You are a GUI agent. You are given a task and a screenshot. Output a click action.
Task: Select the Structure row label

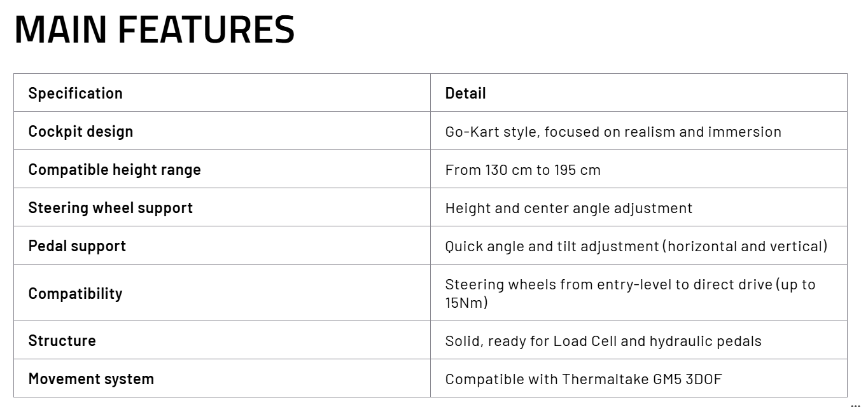click(62, 340)
